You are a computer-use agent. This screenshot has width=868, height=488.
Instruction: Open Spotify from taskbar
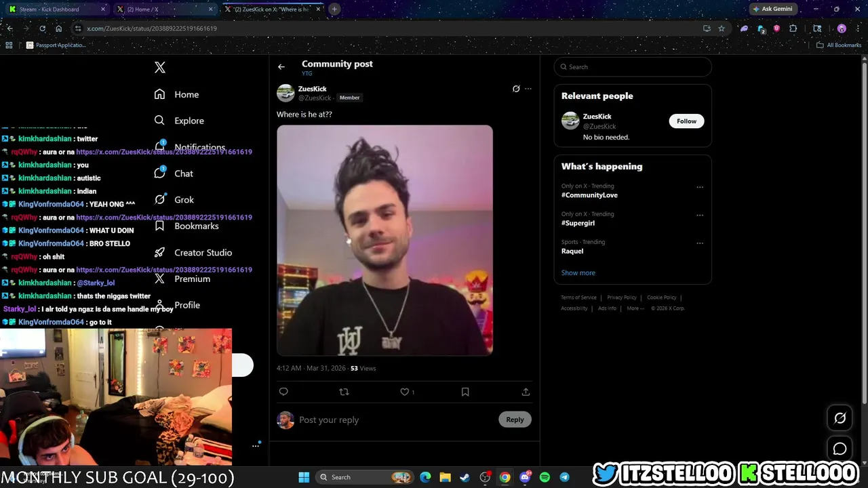[545, 477]
